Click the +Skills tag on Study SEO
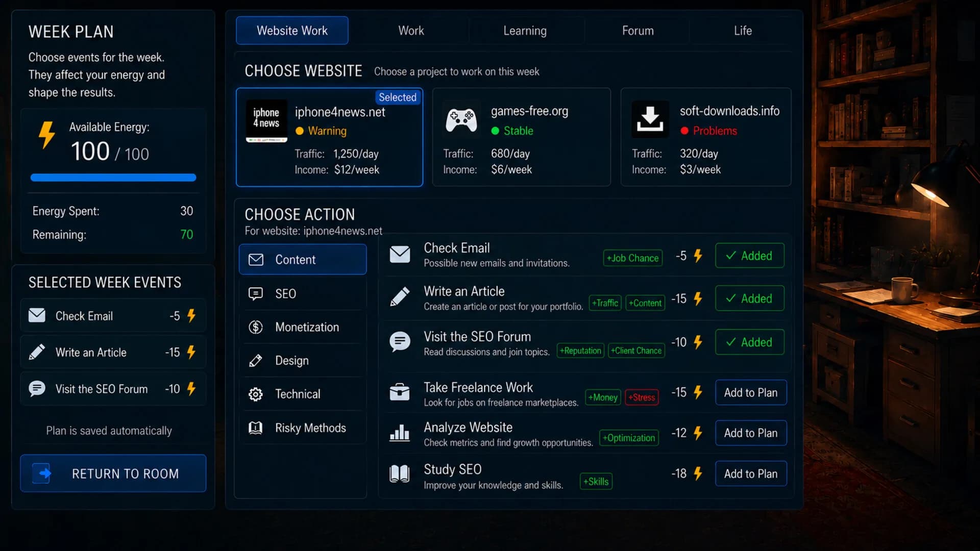The width and height of the screenshot is (980, 551). coord(596,481)
